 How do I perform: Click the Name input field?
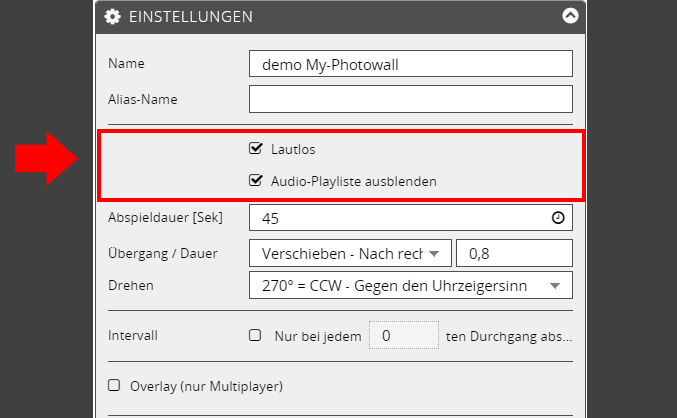410,64
